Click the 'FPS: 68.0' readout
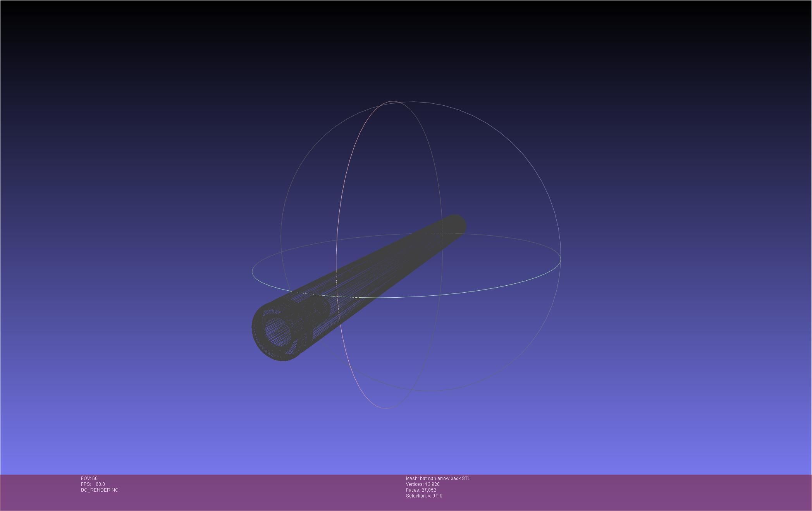The image size is (812, 511). [x=93, y=484]
